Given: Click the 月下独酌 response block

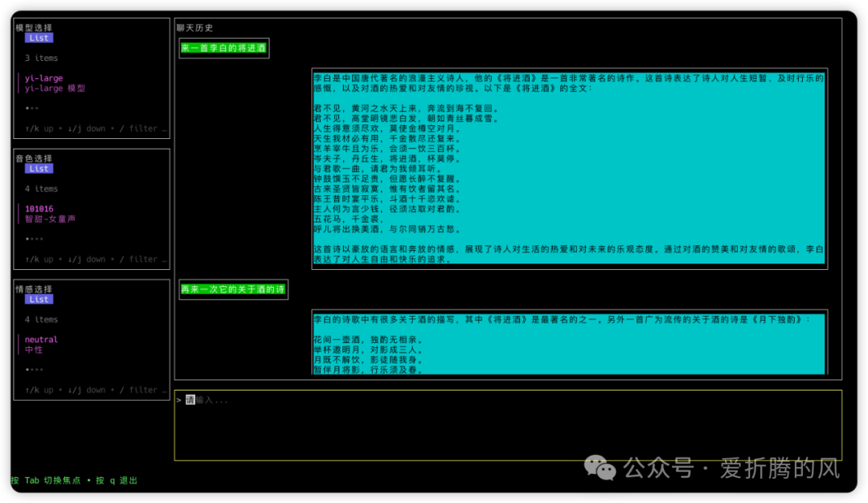Looking at the screenshot, I should pyautogui.click(x=569, y=343).
